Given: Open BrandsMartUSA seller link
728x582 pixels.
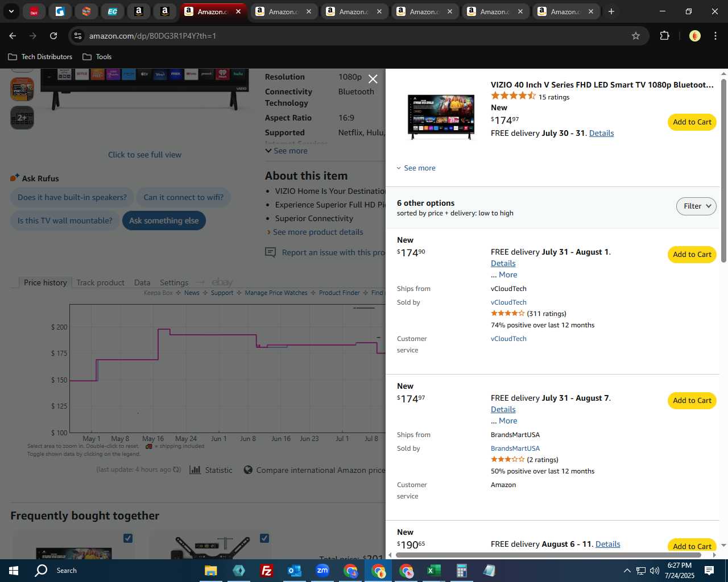Looking at the screenshot, I should pyautogui.click(x=515, y=448).
